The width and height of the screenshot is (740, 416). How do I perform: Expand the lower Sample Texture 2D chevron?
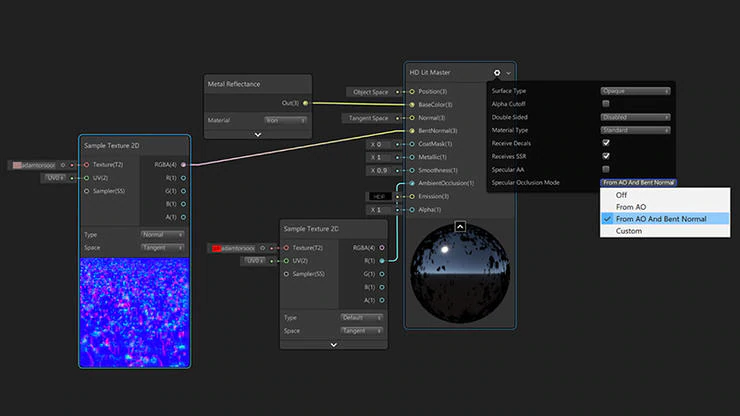click(x=334, y=345)
